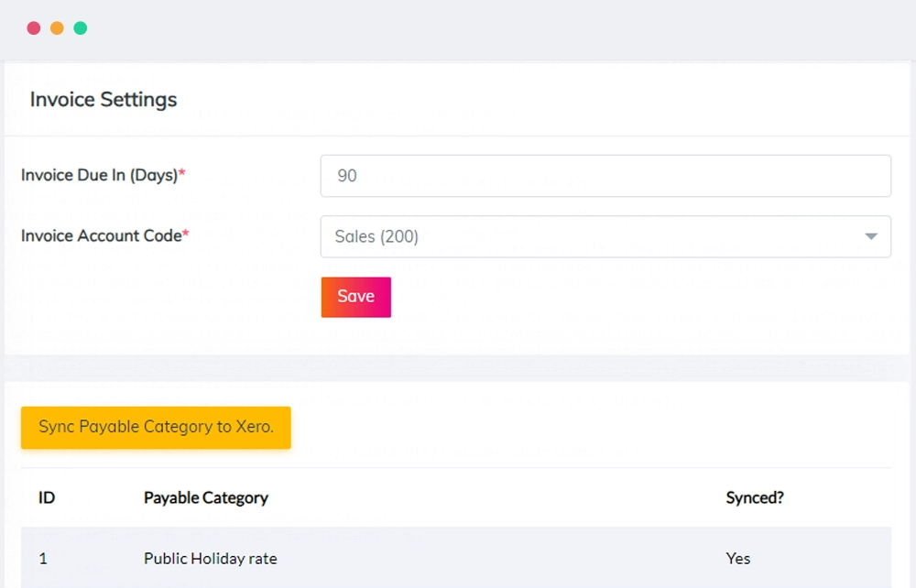Click the Payable Category column header

[x=206, y=497]
